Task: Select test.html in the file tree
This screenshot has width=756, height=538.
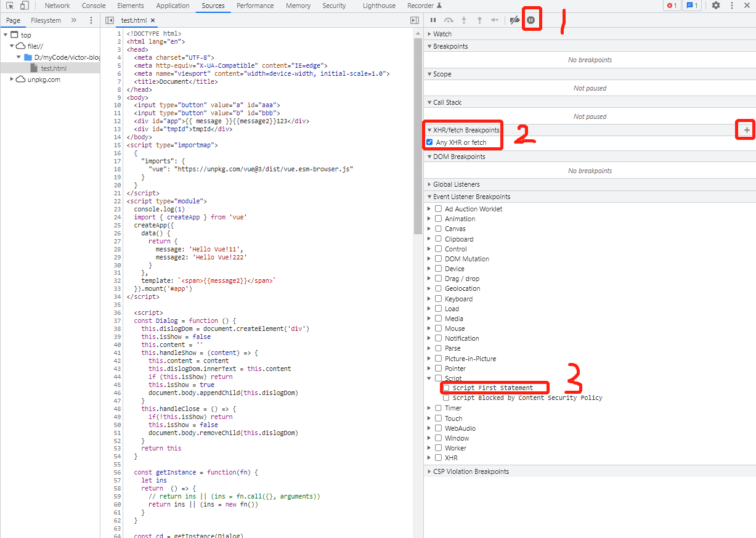Action: click(53, 68)
